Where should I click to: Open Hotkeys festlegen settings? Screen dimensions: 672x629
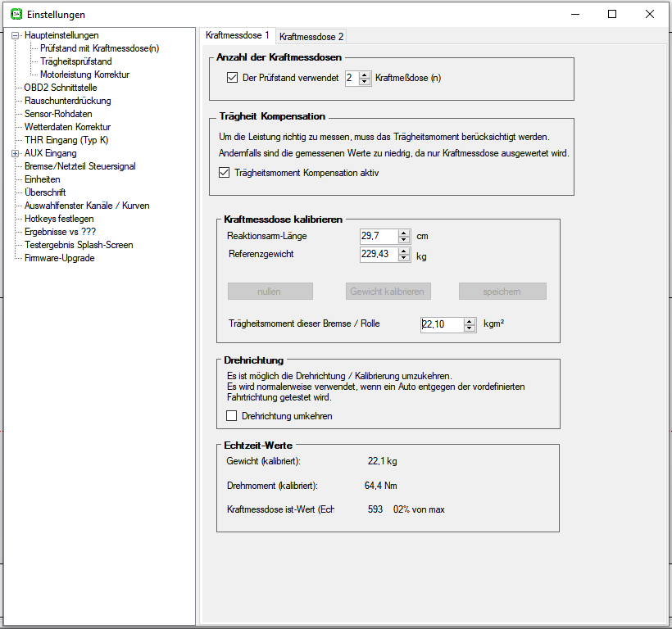tap(59, 219)
